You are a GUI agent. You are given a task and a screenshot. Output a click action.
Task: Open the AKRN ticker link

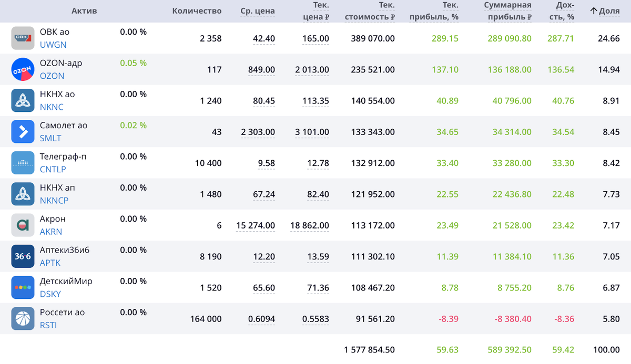click(51, 232)
